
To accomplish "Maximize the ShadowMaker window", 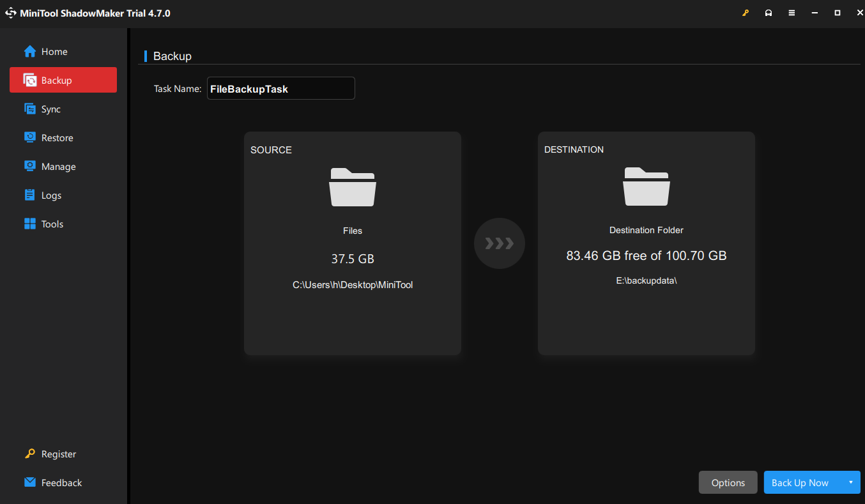I will pos(838,13).
